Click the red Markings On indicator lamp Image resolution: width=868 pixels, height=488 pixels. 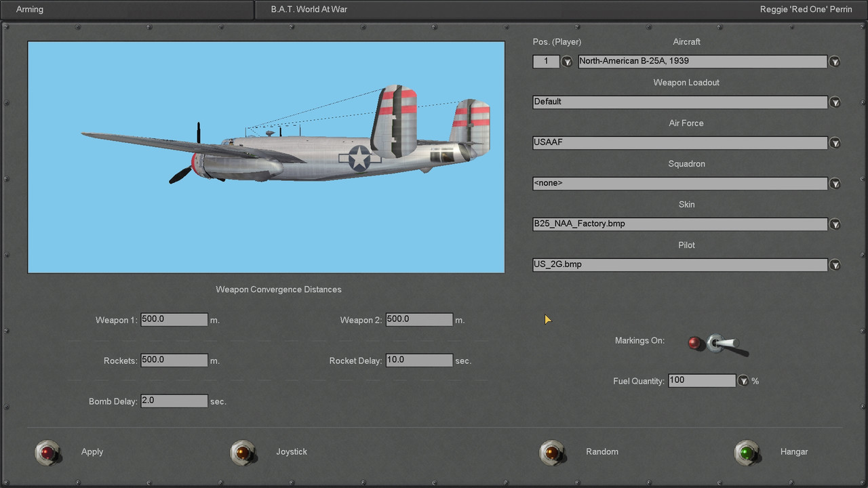tap(695, 342)
